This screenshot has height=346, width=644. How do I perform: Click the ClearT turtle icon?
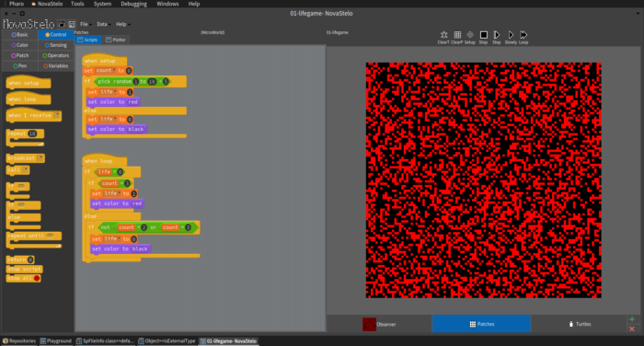point(443,35)
